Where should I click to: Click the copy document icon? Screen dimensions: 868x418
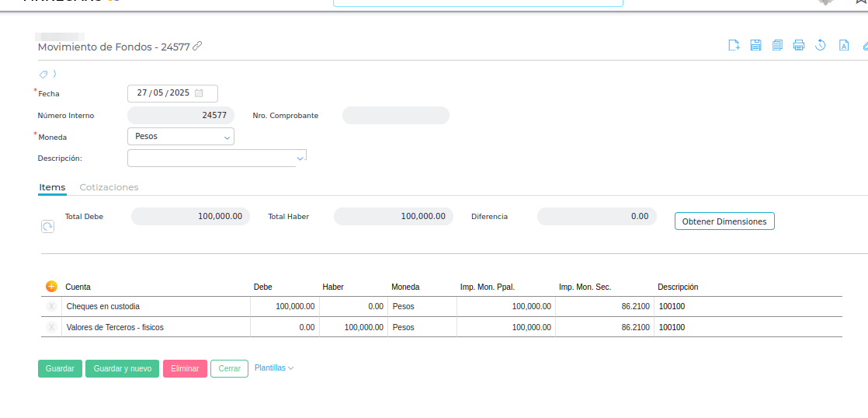[777, 45]
